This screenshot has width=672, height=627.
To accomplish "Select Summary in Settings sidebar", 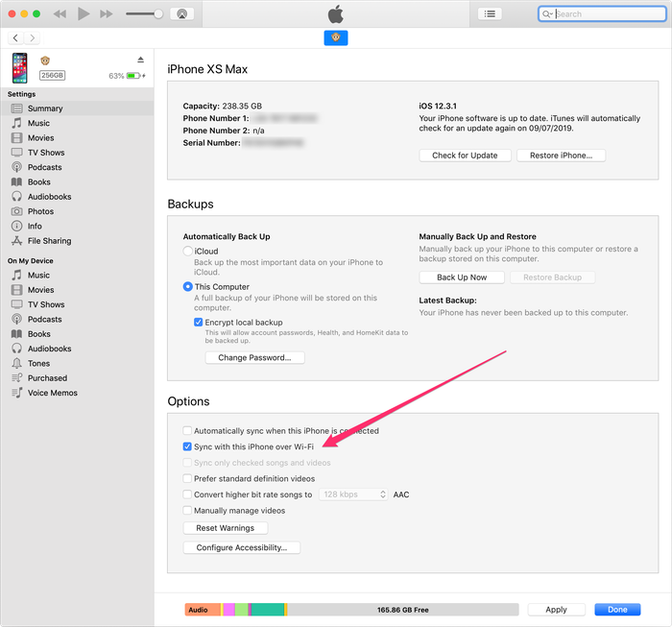I will (77, 109).
